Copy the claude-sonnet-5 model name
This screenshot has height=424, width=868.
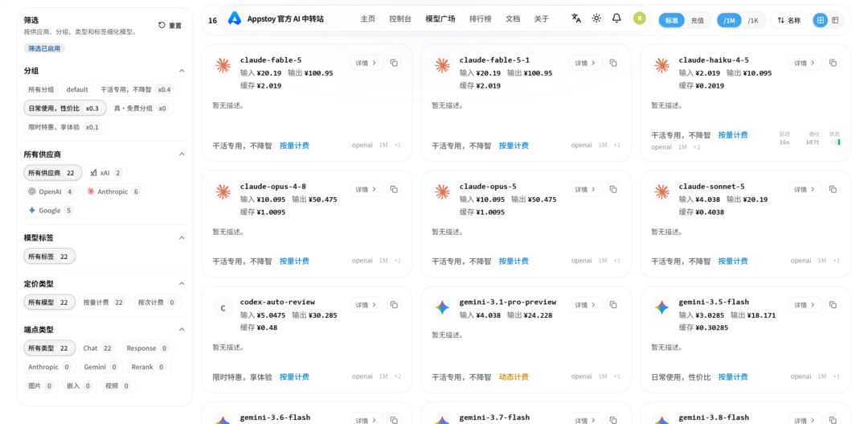tap(833, 190)
